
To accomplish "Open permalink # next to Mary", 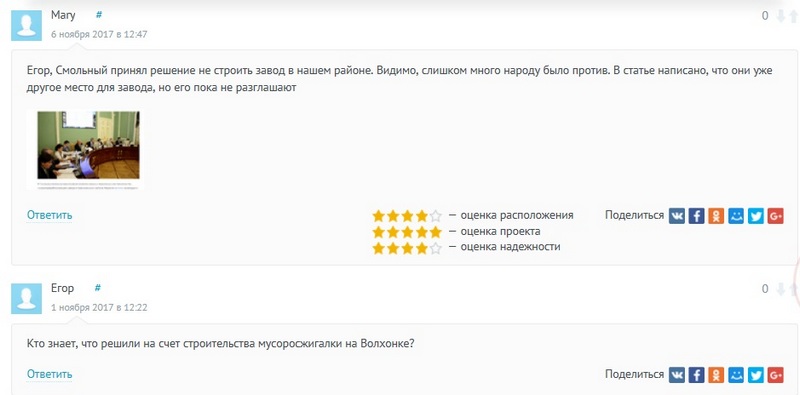I will coord(99,15).
